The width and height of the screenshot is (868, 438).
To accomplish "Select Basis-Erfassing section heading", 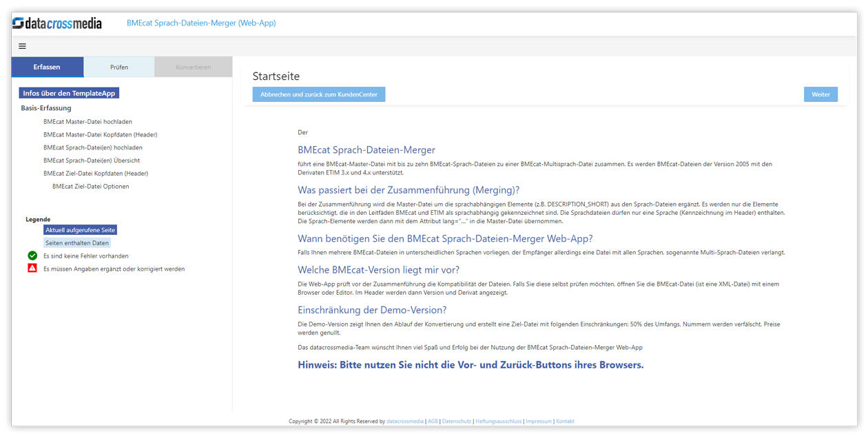I will coord(46,108).
